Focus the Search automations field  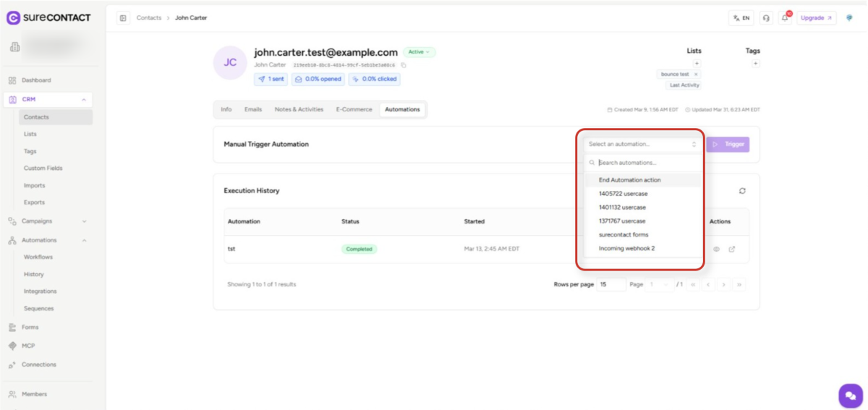pos(643,163)
